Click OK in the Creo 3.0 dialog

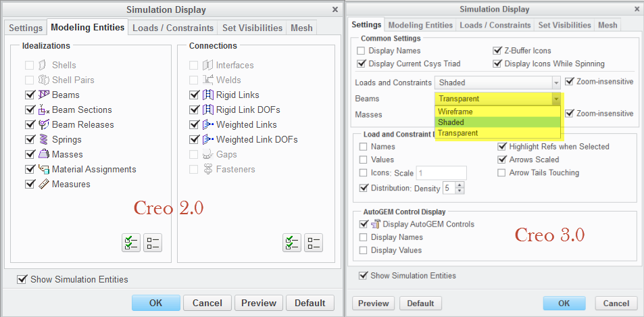(x=564, y=303)
